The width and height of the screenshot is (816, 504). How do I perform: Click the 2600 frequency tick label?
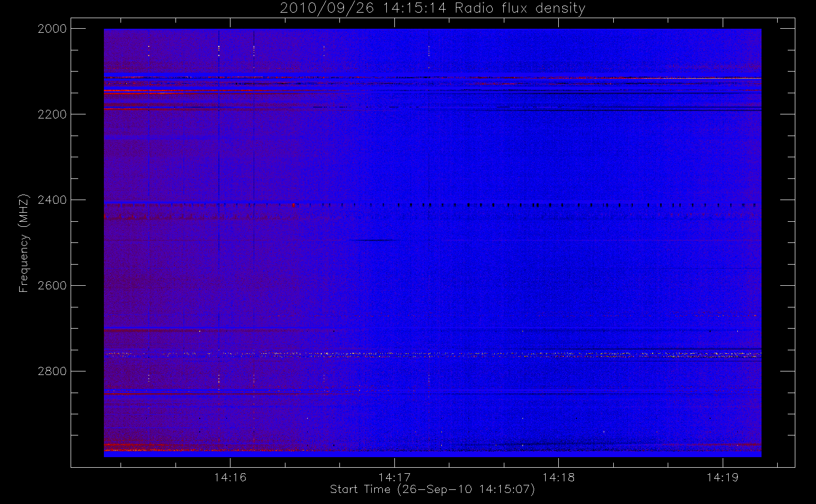(52, 286)
